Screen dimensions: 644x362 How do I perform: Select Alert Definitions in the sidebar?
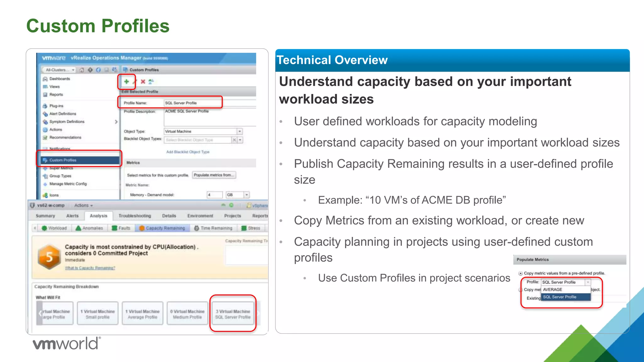click(x=59, y=114)
